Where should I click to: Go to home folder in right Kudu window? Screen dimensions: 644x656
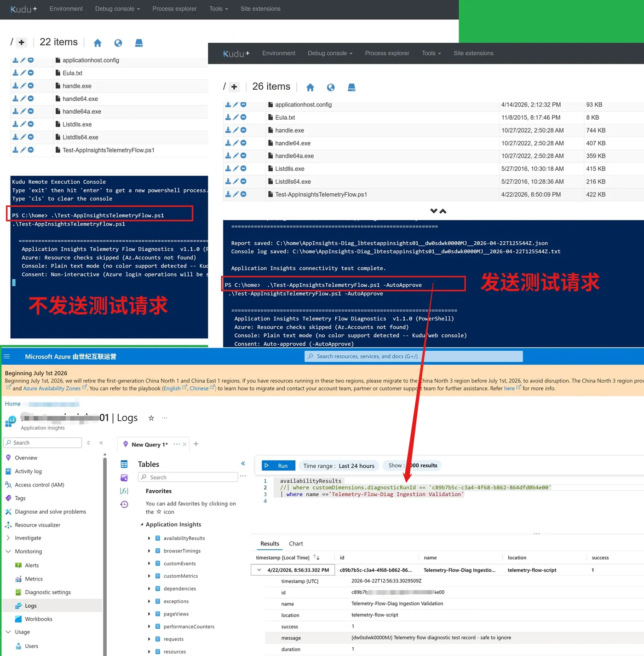coord(310,87)
